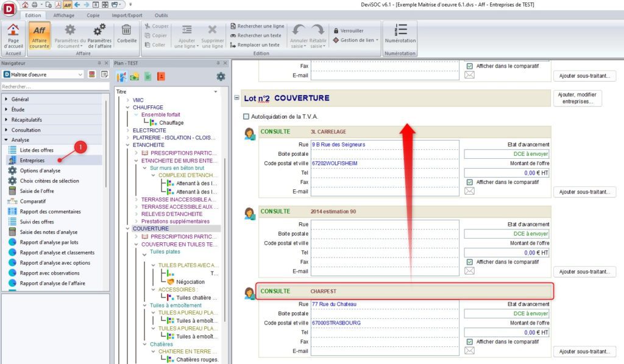Click the green document icon in Plan panel
Viewport: 624px width, 364px height.
[147, 77]
